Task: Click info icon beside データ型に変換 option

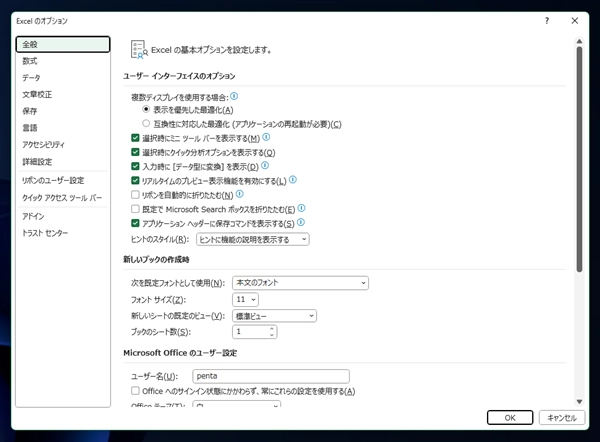Action: tap(265, 165)
